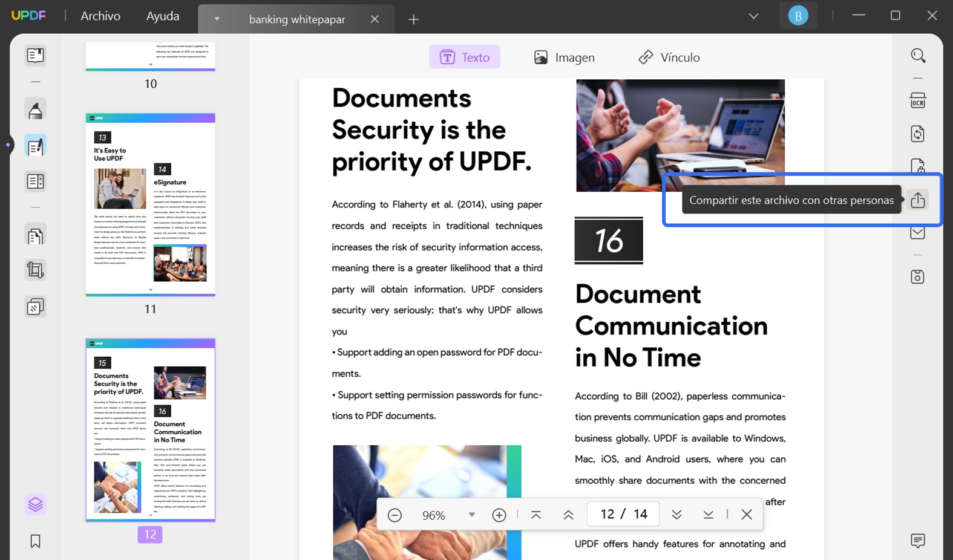Click the UPDF logo

(x=28, y=16)
